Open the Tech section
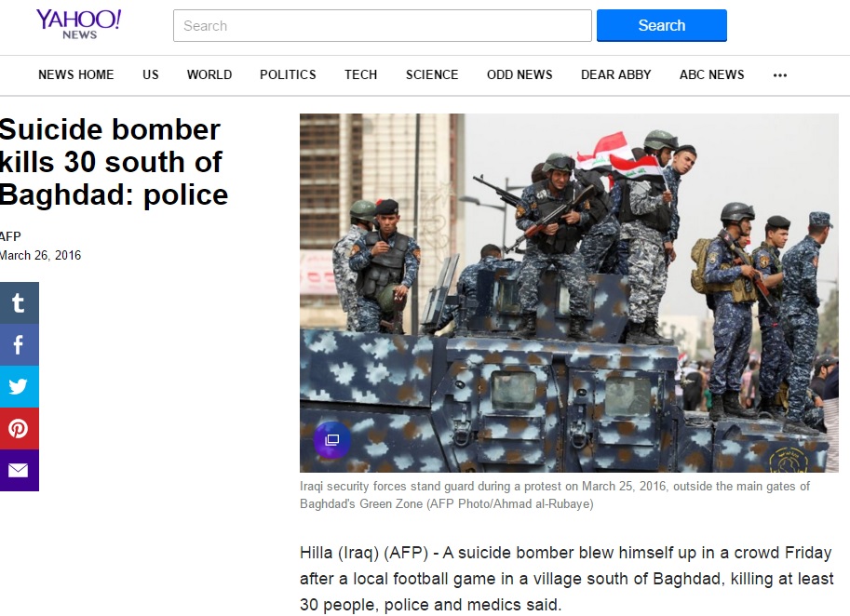 360,74
